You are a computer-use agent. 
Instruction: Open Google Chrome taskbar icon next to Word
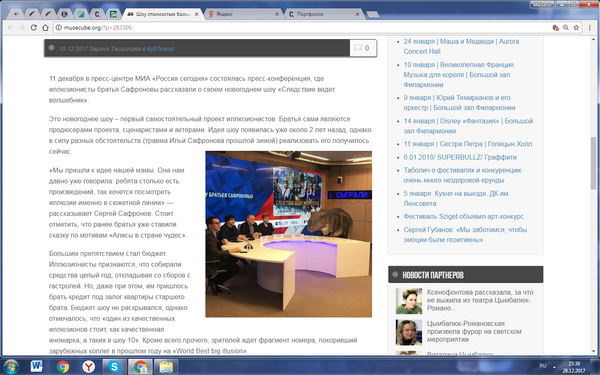(x=63, y=367)
